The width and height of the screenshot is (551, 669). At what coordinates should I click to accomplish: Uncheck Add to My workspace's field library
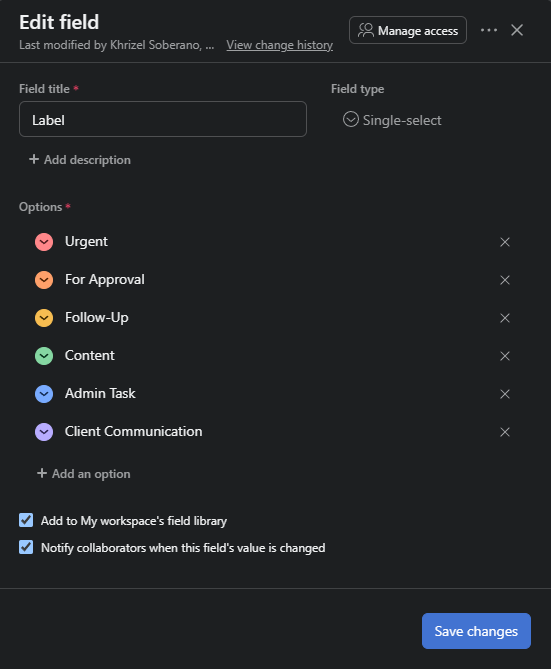pos(26,520)
